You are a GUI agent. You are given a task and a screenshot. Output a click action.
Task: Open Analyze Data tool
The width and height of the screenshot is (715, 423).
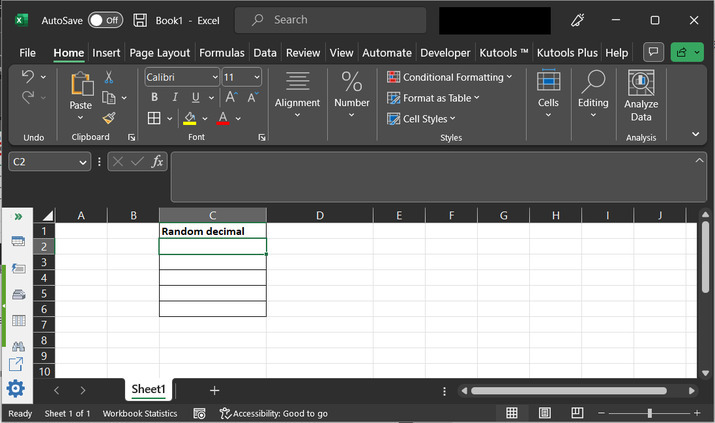(641, 97)
